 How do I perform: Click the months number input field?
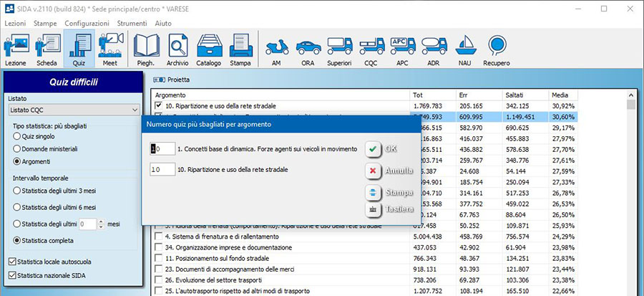coord(87,224)
